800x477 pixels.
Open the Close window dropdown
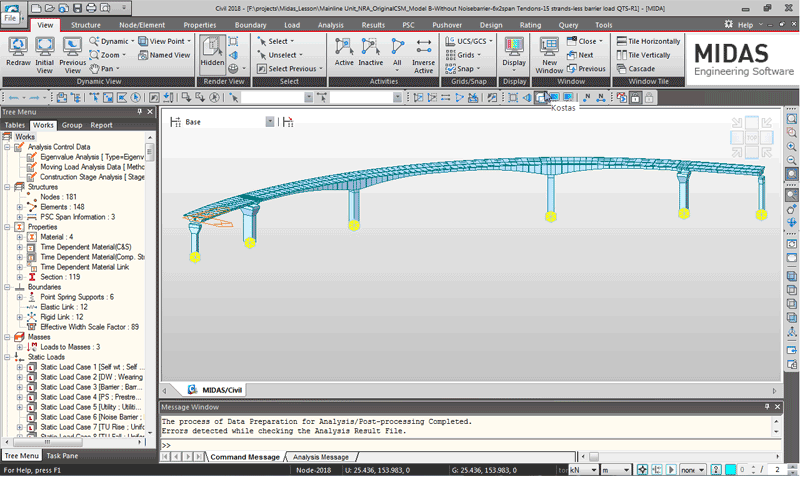[x=585, y=41]
